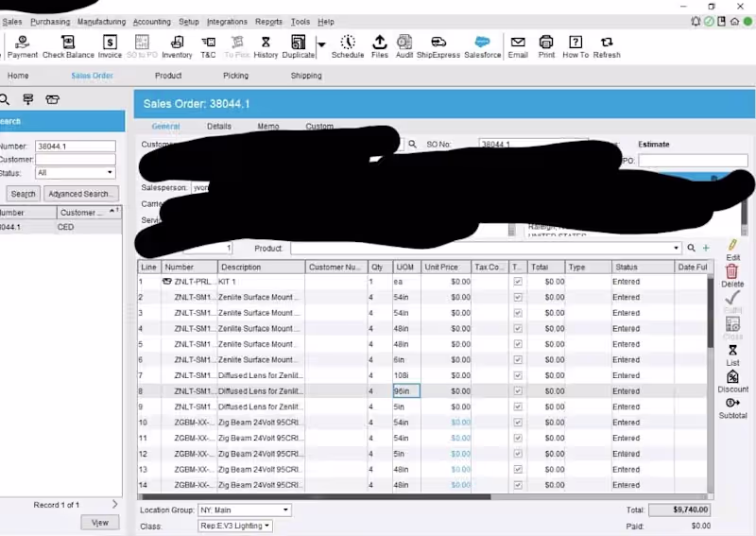Image resolution: width=756 pixels, height=536 pixels.
Task: Click the Customer search input field
Action: [x=76, y=159]
